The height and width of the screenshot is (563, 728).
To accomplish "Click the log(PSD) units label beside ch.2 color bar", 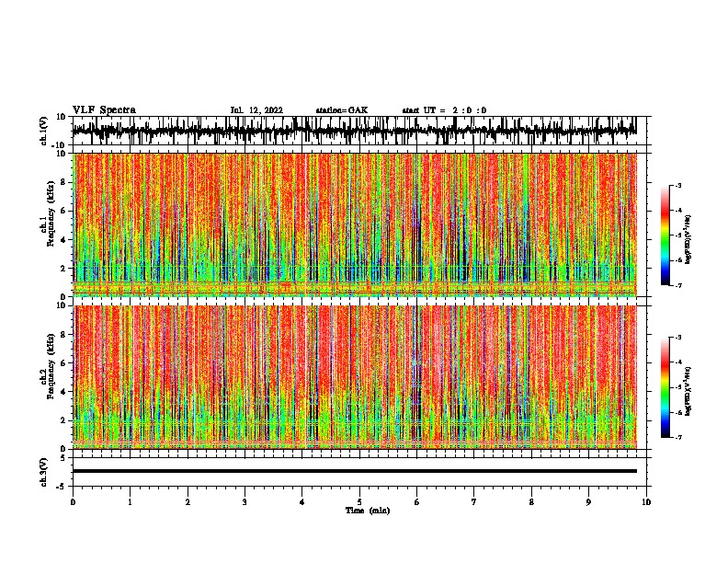I will point(688,391).
